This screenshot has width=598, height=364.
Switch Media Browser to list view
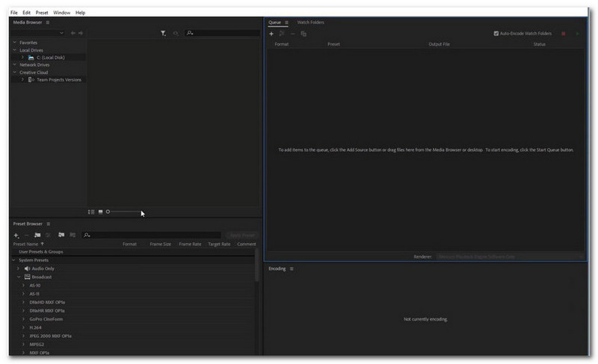click(91, 212)
